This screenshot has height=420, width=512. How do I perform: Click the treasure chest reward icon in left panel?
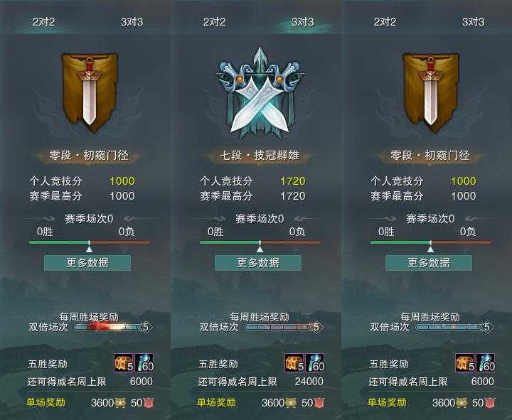point(124,362)
